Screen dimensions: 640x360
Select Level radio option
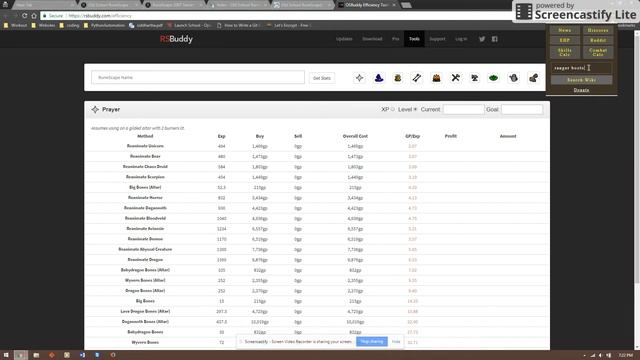point(416,109)
